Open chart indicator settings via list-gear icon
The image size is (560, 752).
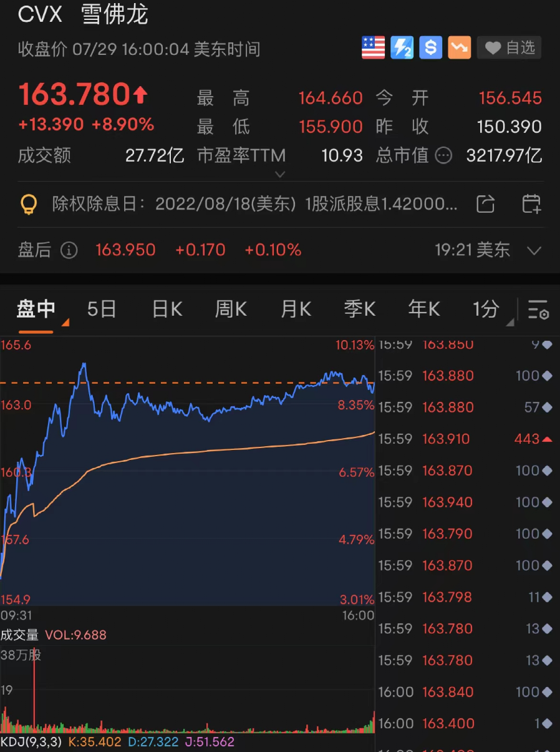click(x=538, y=310)
